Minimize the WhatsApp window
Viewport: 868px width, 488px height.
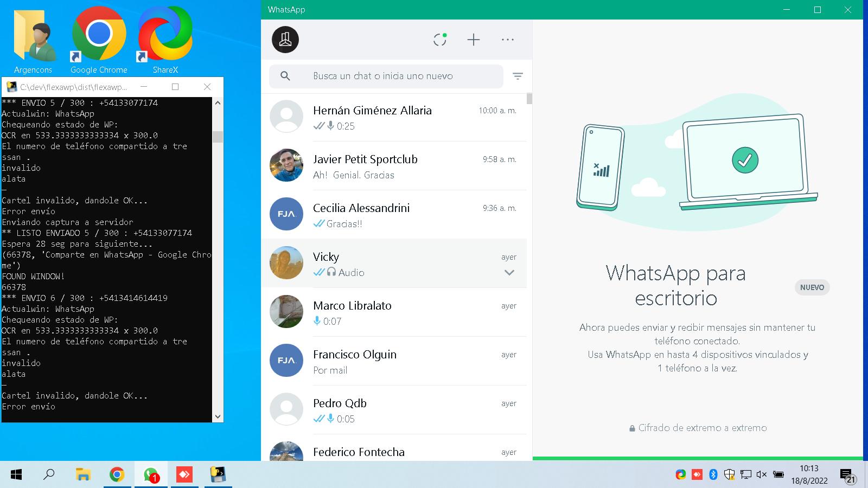click(787, 10)
